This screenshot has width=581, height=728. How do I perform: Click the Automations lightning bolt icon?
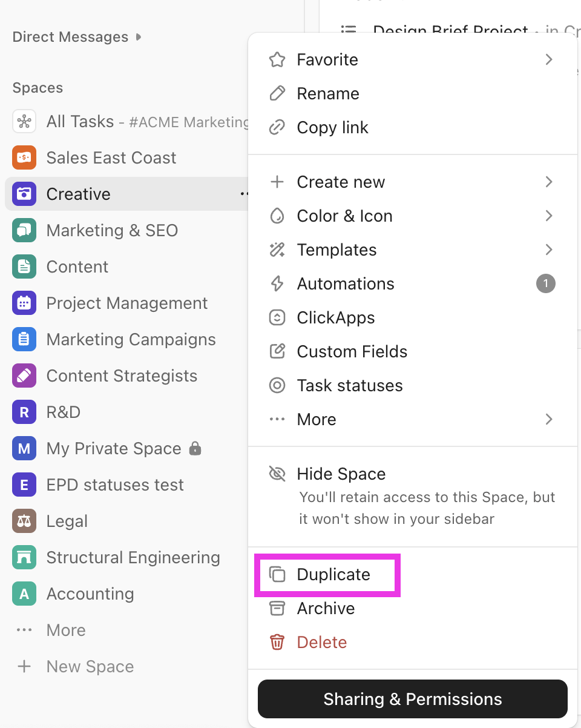(x=277, y=283)
